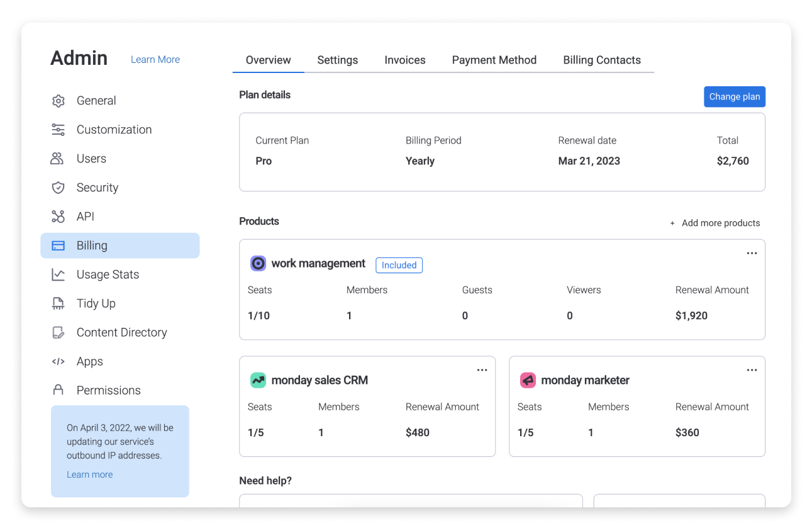Click the monday sales CRM logo
The width and height of the screenshot is (812, 530).
[x=258, y=380]
